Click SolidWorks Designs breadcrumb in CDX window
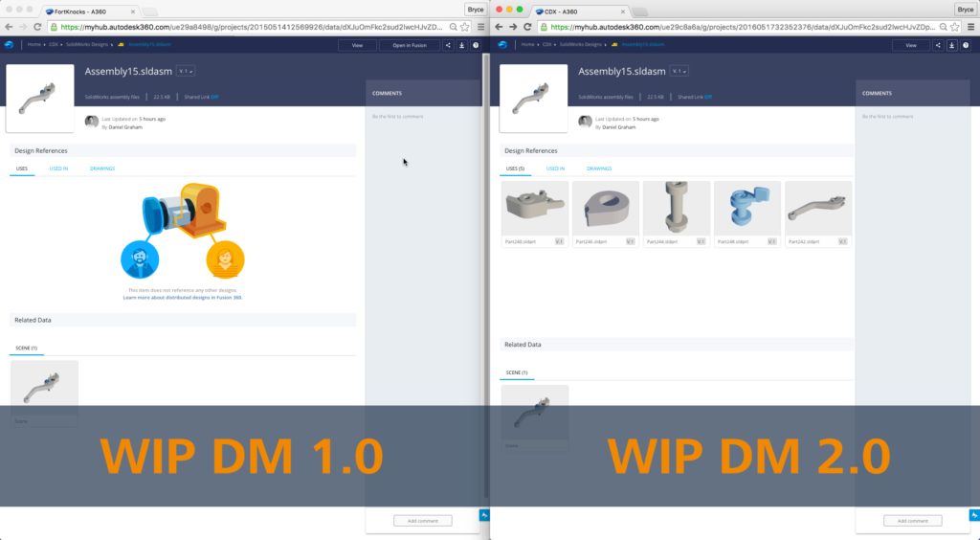Viewport: 980px width, 540px height. 581,44
